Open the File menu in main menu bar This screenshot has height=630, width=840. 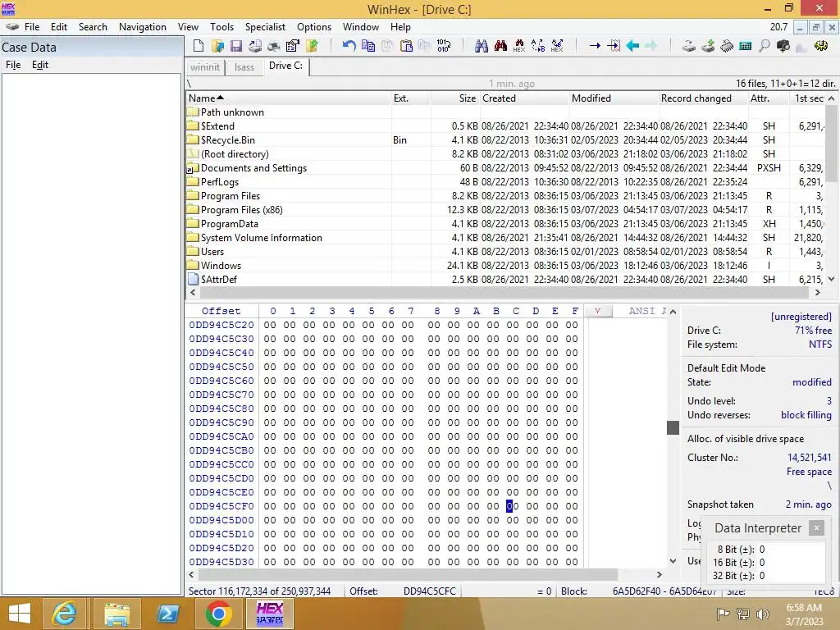point(32,27)
